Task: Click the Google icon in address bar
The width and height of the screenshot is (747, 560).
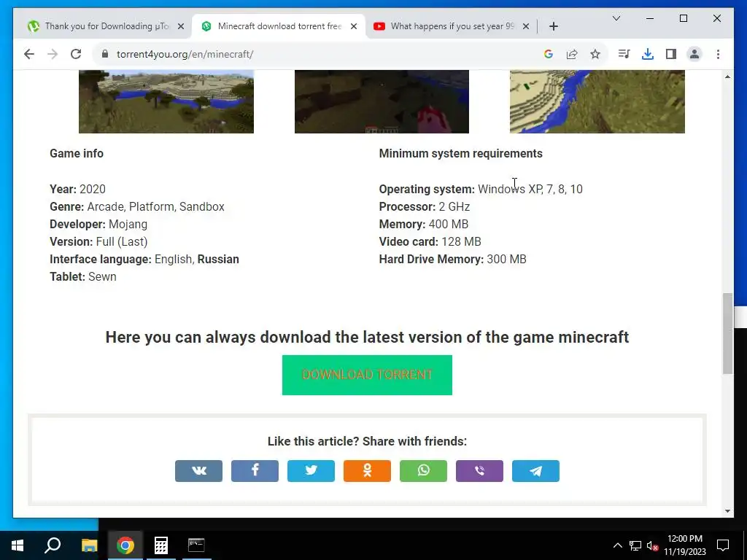Action: coord(549,54)
